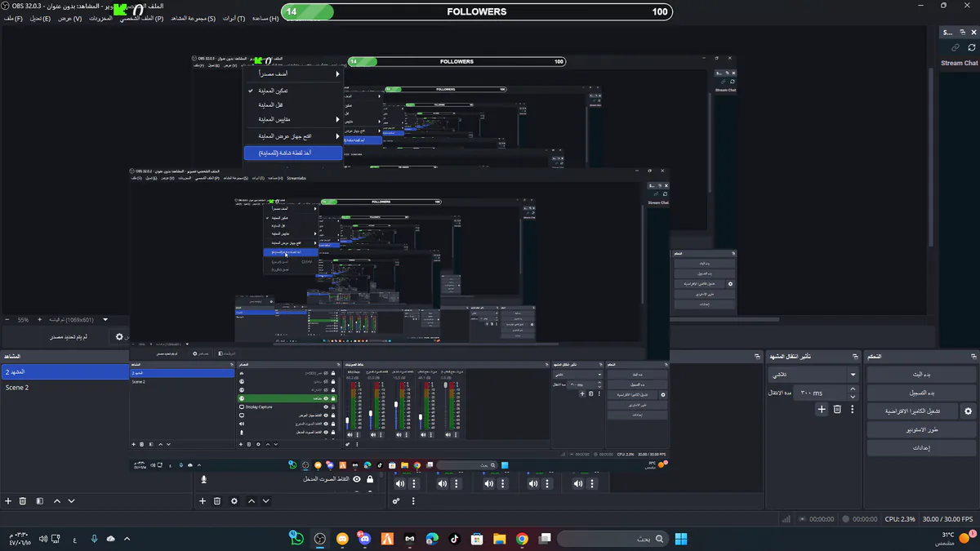
Task: Open the أدوات (T) menu
Action: (x=234, y=18)
